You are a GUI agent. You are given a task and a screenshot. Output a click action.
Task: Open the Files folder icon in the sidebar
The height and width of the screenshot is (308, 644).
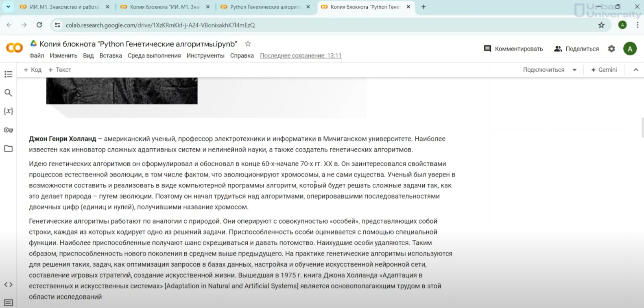[x=8, y=149]
